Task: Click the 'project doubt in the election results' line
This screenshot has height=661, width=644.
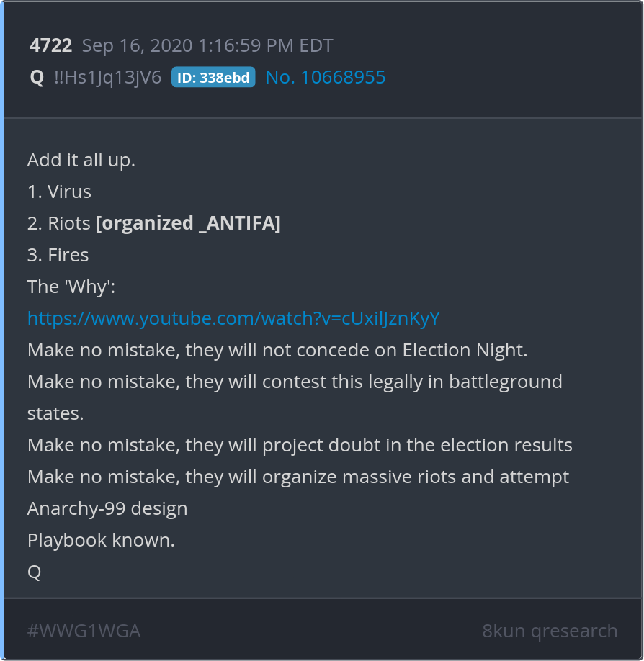Action: [x=300, y=445]
